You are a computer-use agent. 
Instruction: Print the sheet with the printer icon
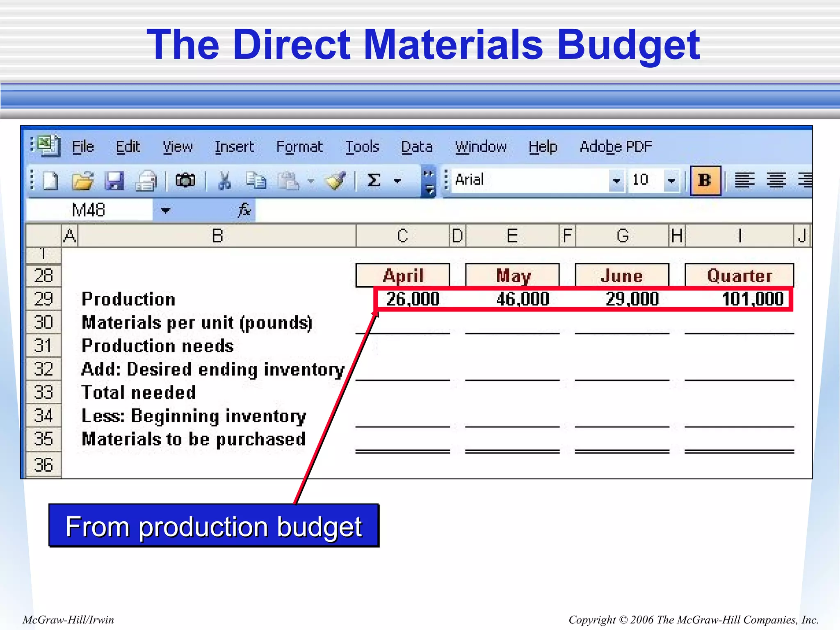146,180
